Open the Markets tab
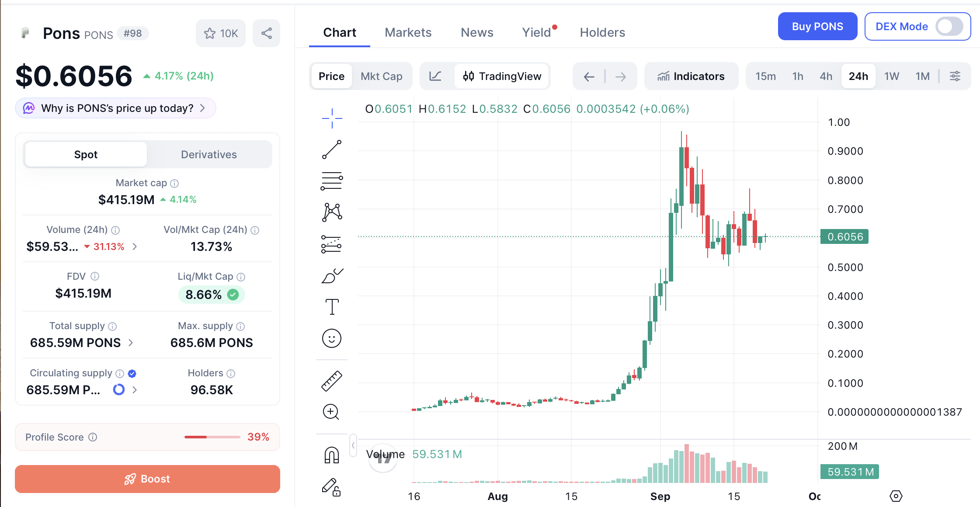 point(408,32)
